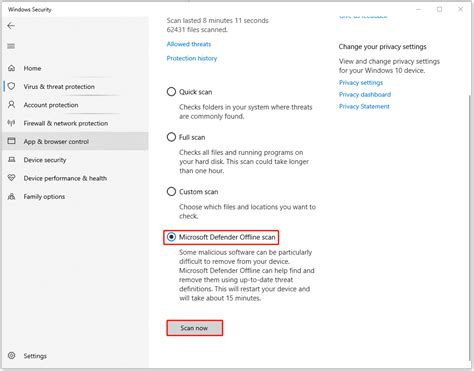Click the App & browser control window icon

pos(11,141)
